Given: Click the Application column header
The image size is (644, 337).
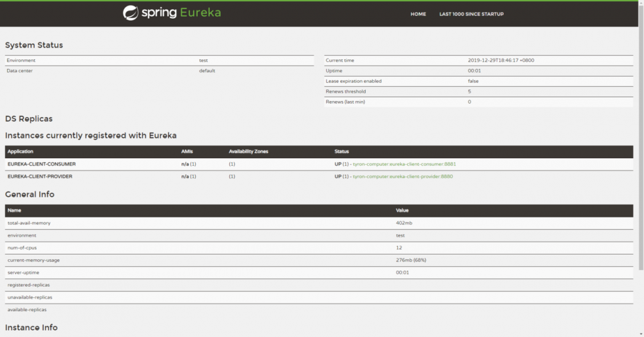Looking at the screenshot, I should (x=20, y=151).
